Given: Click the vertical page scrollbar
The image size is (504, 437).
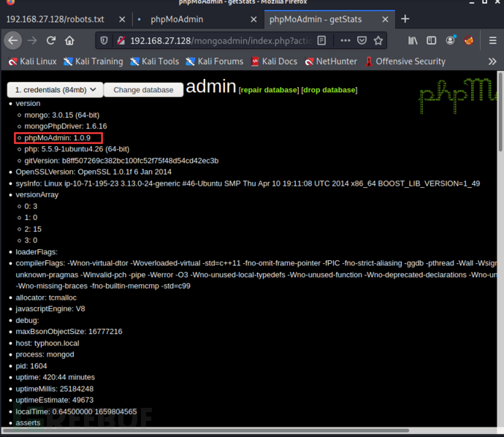Looking at the screenshot, I should click(500, 111).
